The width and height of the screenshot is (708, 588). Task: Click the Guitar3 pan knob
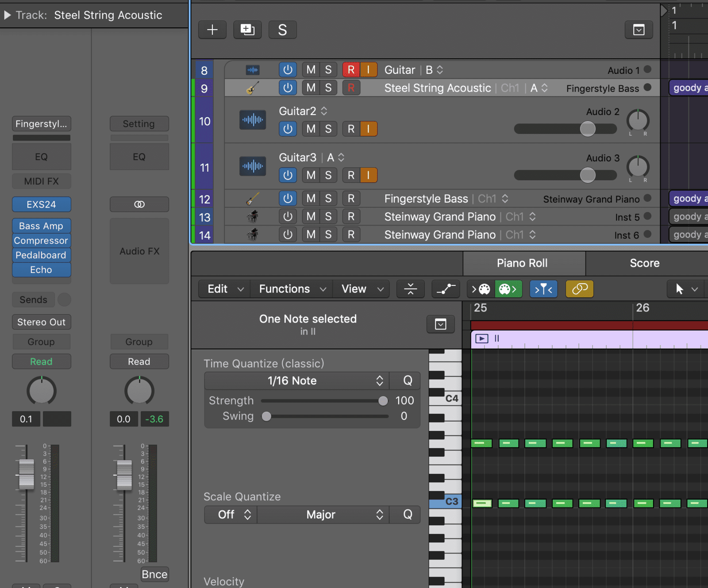(638, 167)
